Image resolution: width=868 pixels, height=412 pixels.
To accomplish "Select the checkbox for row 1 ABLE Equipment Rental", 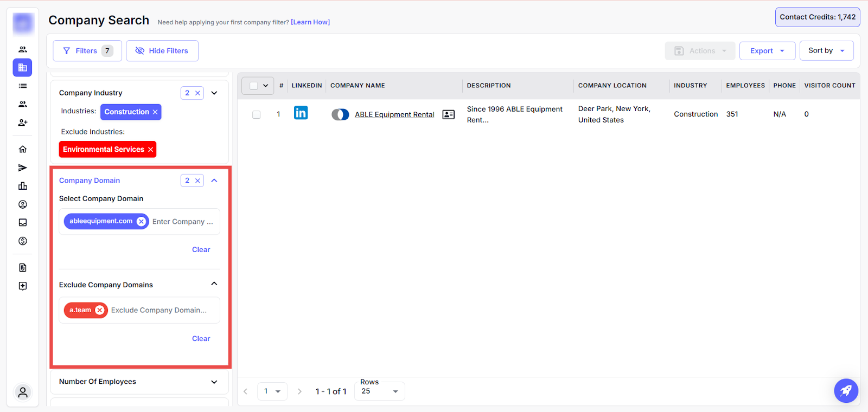I will (257, 114).
